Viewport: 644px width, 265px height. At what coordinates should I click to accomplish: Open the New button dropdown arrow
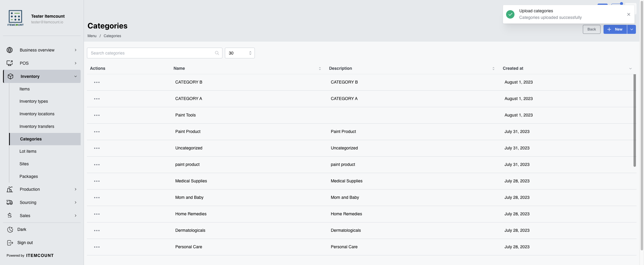coord(631,29)
